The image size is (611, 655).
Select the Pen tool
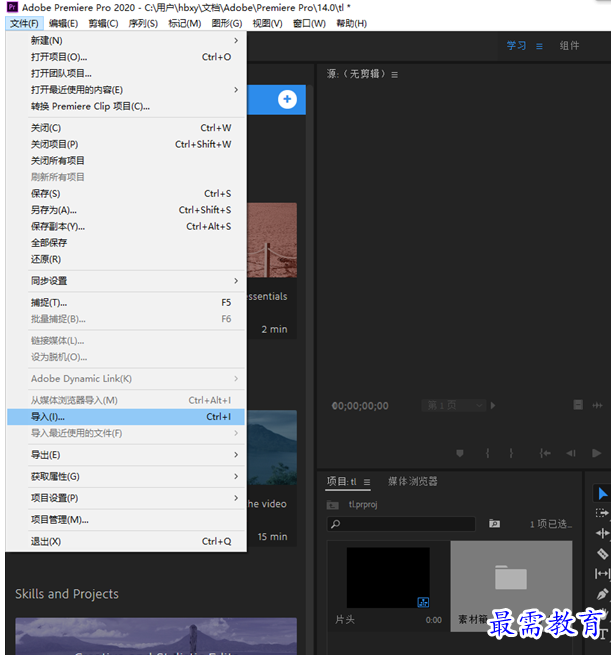tap(602, 594)
